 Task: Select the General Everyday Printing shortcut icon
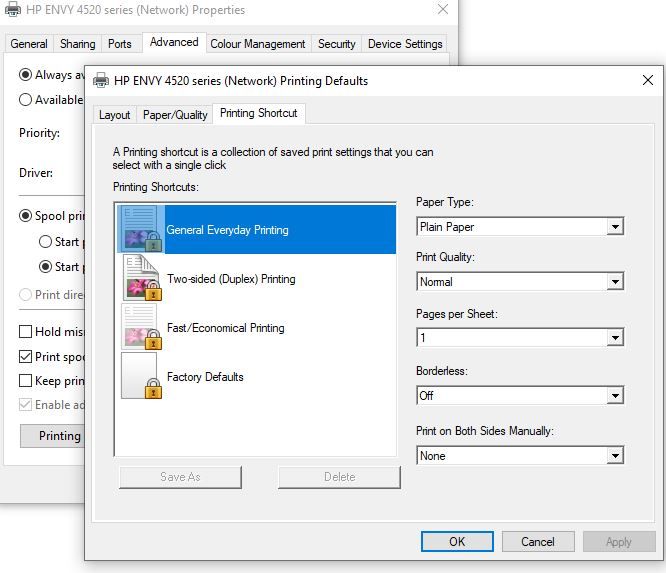(141, 229)
